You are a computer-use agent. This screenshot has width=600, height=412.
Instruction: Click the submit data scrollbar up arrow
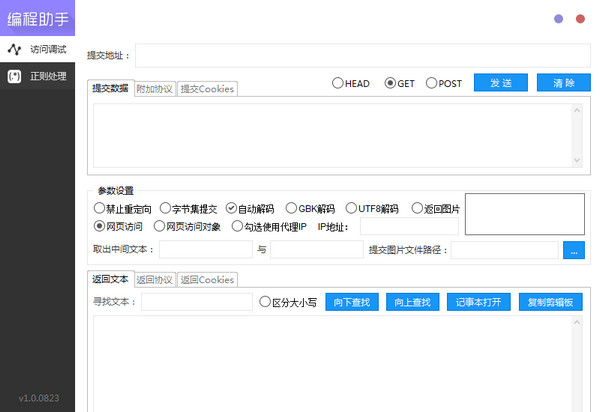577,110
